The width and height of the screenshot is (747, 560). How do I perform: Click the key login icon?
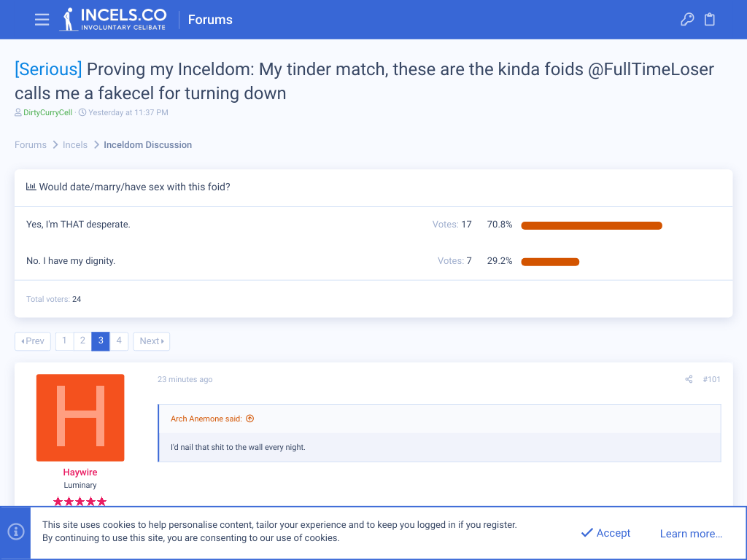(x=687, y=20)
